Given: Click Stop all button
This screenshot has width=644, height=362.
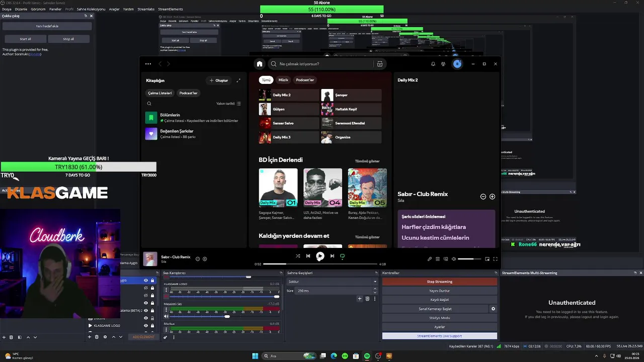Looking at the screenshot, I should coord(68,39).
